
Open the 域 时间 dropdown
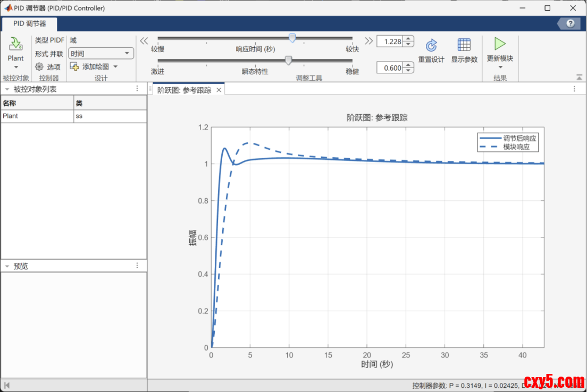coord(101,53)
